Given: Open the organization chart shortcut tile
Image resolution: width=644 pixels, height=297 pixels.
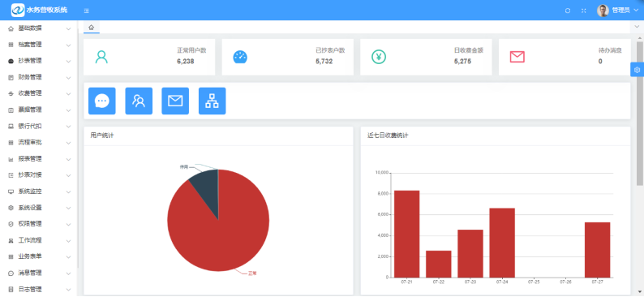Looking at the screenshot, I should [x=212, y=101].
